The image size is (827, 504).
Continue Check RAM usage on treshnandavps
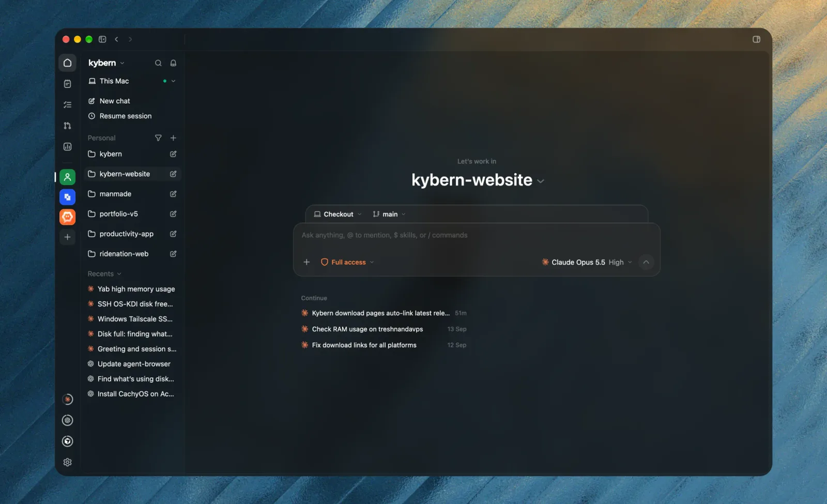point(384,329)
